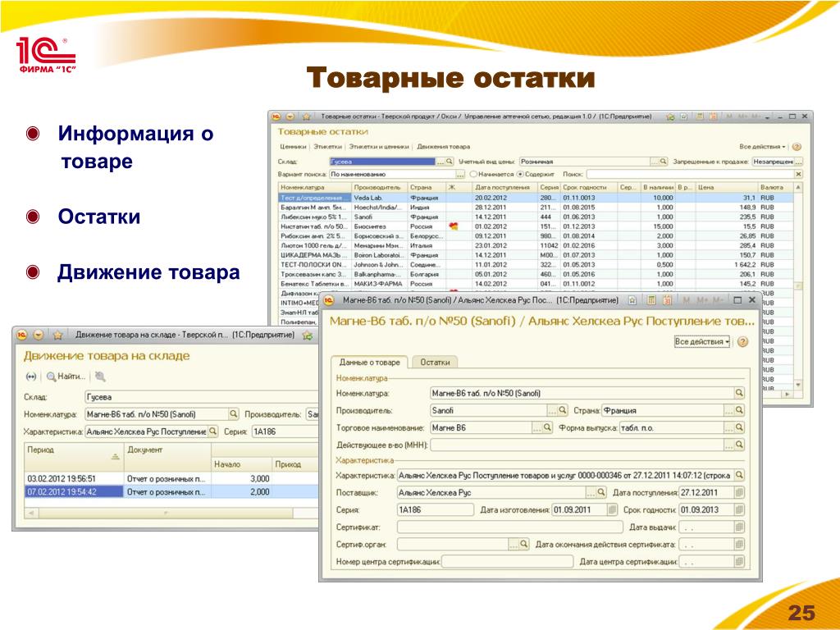Select the Начинается radio option

473,174
